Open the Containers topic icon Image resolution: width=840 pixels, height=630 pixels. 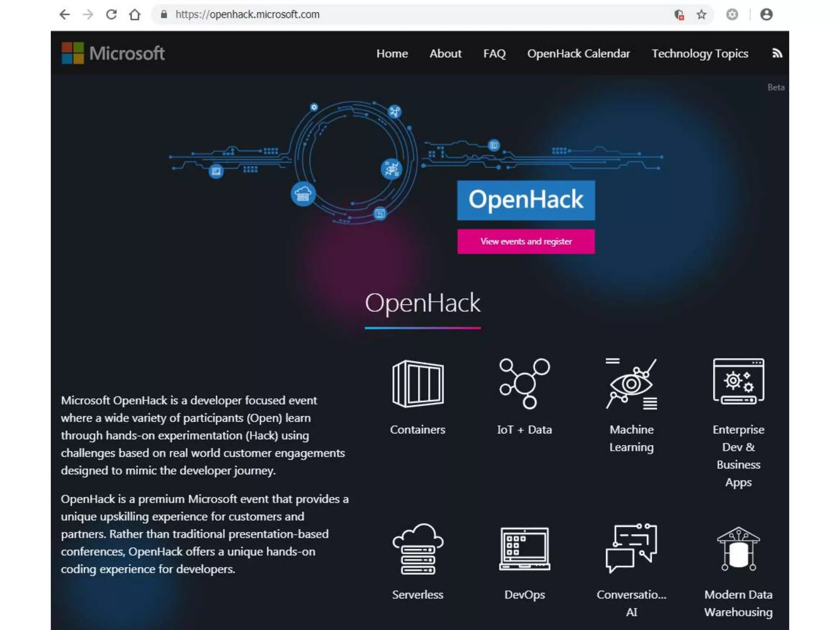pos(418,383)
